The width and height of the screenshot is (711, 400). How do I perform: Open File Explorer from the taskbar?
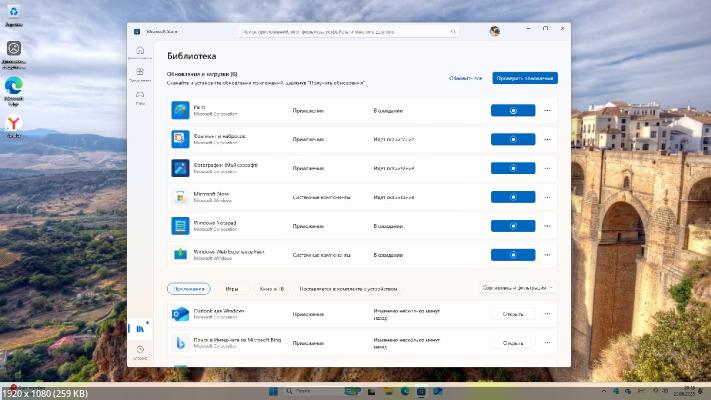(x=389, y=391)
